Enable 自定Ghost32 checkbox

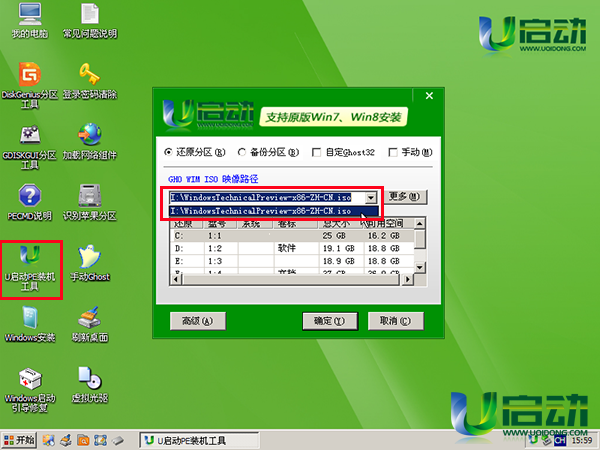[343, 152]
